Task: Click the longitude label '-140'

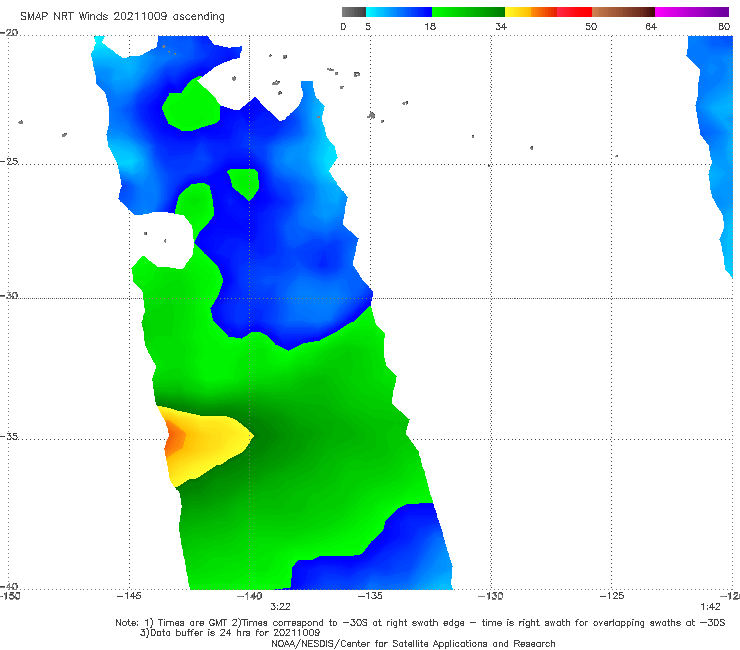Action: point(249,596)
